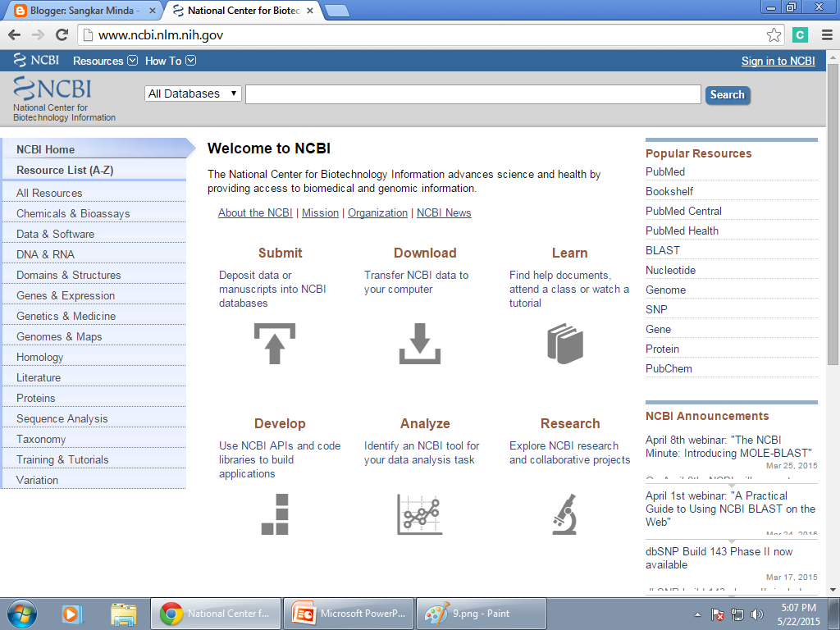
Task: Open the NCBI News link
Action: [x=444, y=212]
